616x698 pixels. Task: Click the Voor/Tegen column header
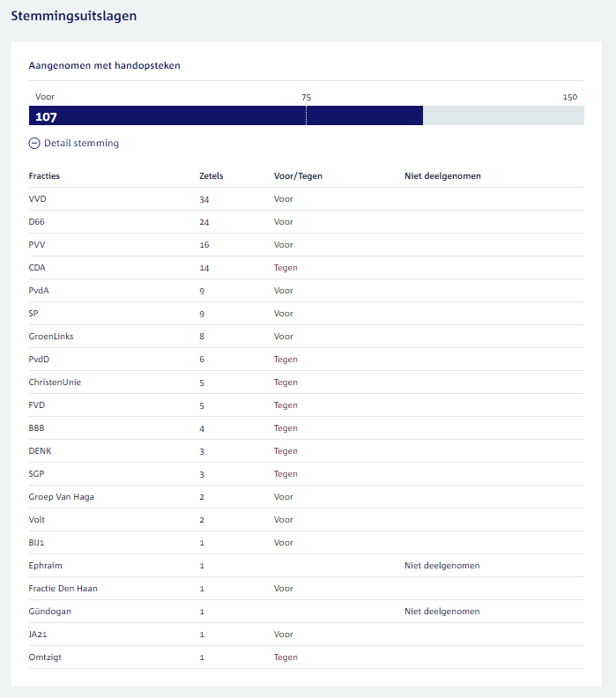[298, 176]
